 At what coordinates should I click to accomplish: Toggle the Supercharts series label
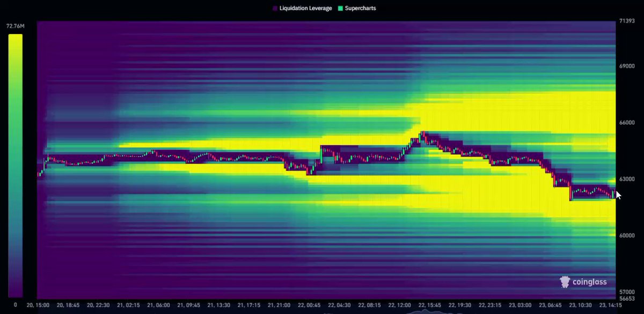pyautogui.click(x=360, y=9)
